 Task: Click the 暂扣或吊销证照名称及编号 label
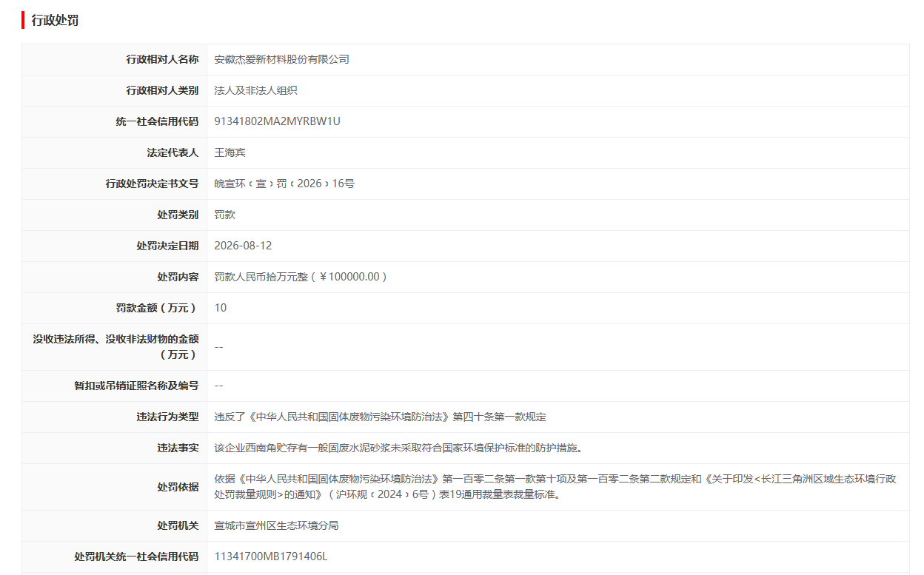point(136,386)
